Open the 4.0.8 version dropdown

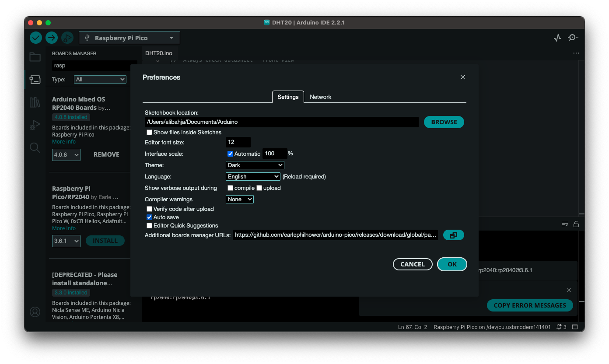[x=66, y=154]
